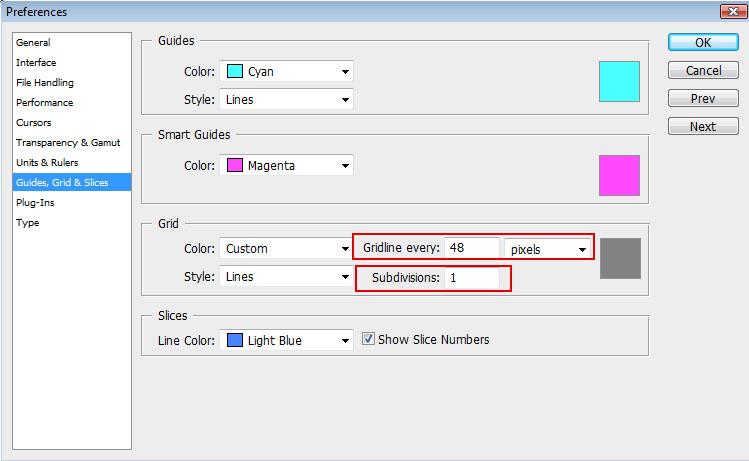This screenshot has height=461, width=749.
Task: Click the cyan Guides color swatch
Action: click(x=619, y=82)
